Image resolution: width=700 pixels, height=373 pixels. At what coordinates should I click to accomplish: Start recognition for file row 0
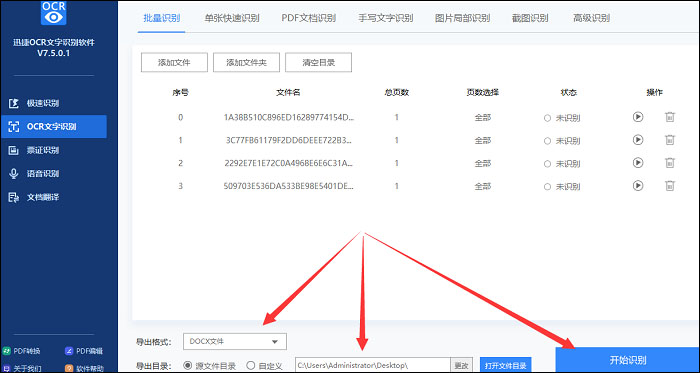point(638,117)
